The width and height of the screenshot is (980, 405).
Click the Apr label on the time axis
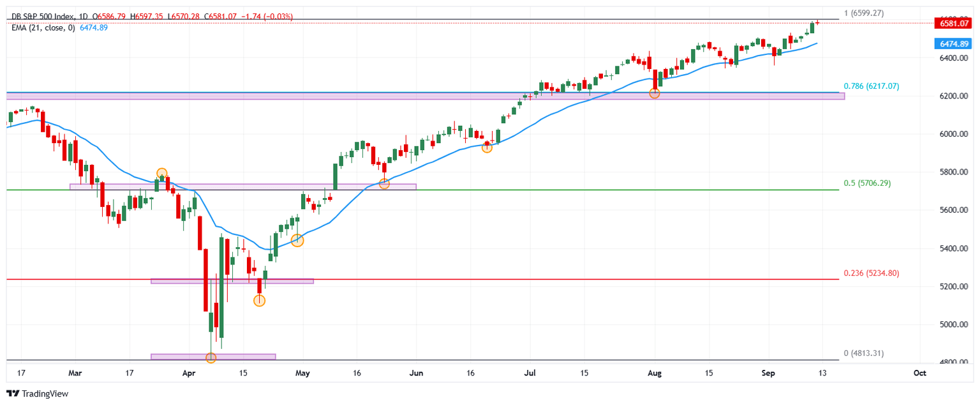pos(189,373)
